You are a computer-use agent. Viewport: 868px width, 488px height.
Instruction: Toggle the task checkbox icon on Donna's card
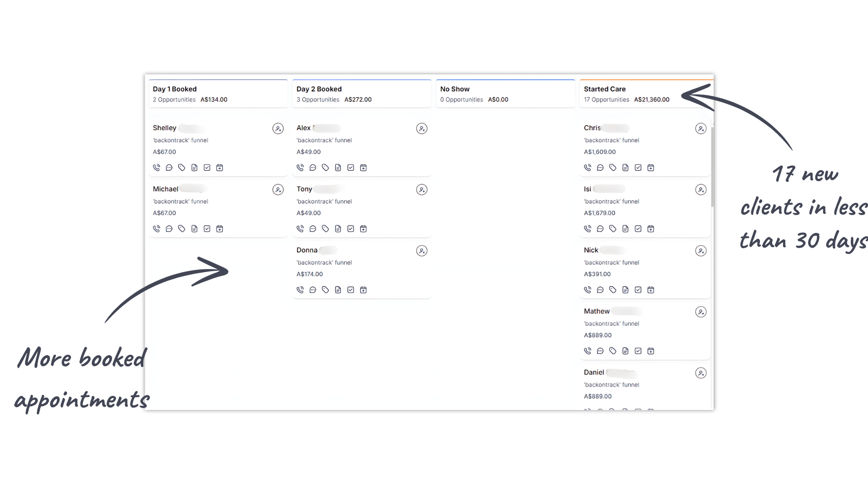351,290
